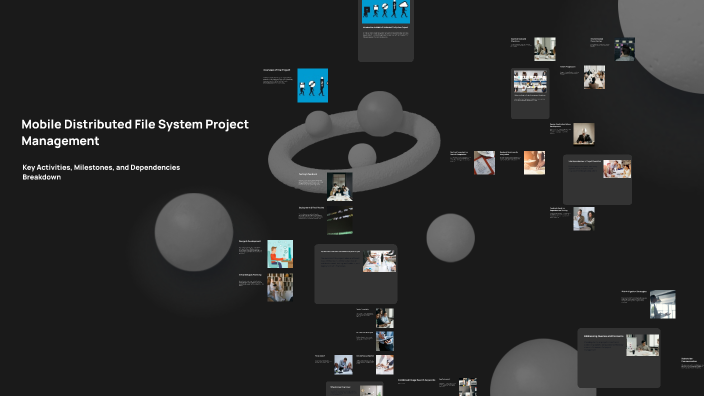Open the team group photo beneath the ring
The image size is (704, 396).
click(340, 186)
